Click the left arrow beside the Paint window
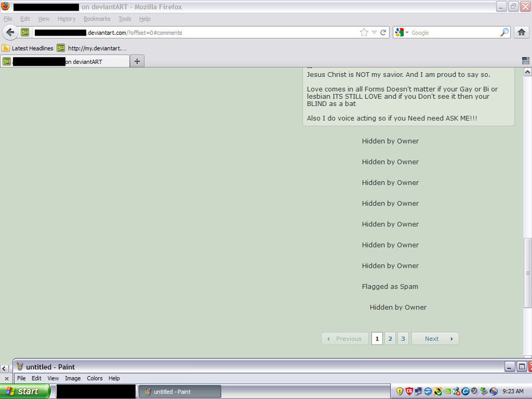This screenshot has height=399, width=532. [x=4, y=368]
